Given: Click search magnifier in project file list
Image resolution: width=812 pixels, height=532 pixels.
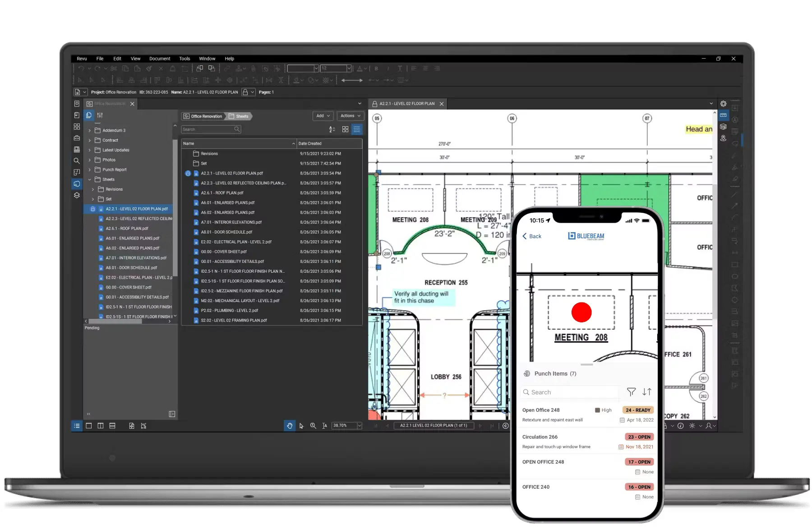Looking at the screenshot, I should 237,129.
